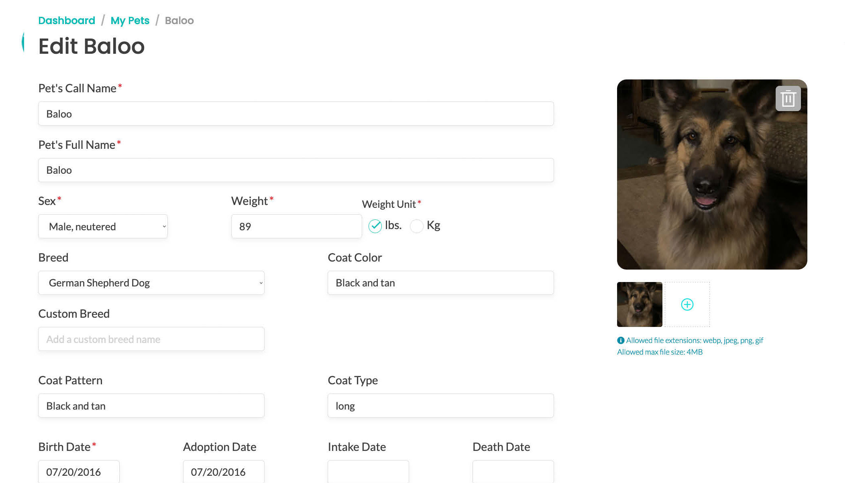Click the Custom Breed input field

coord(151,339)
